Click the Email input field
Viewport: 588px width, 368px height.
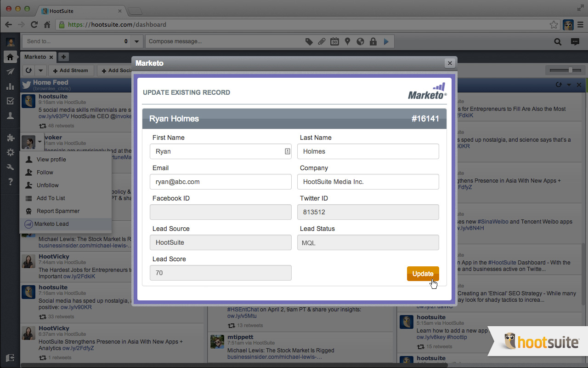click(x=220, y=182)
